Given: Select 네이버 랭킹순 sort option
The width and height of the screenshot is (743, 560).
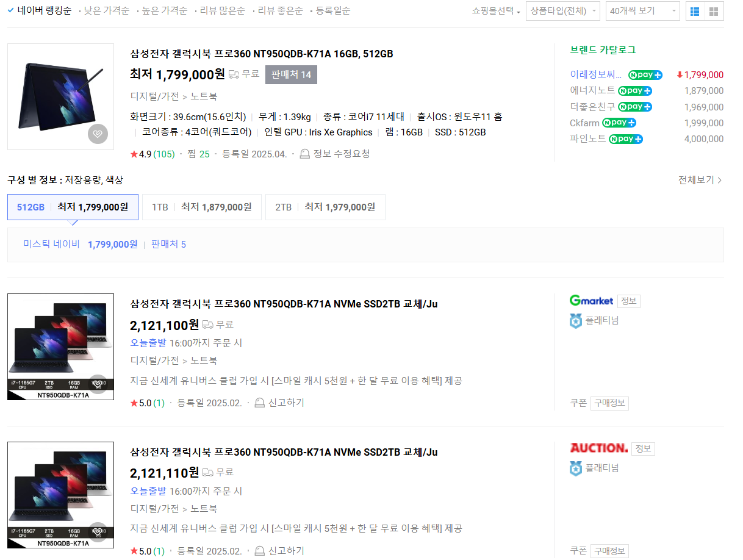Looking at the screenshot, I should pyautogui.click(x=40, y=10).
